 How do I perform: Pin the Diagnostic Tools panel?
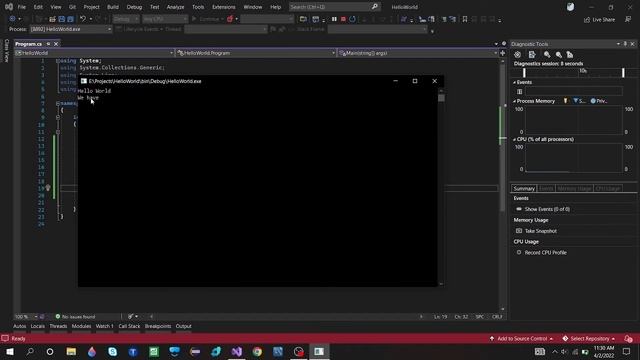click(x=625, y=44)
